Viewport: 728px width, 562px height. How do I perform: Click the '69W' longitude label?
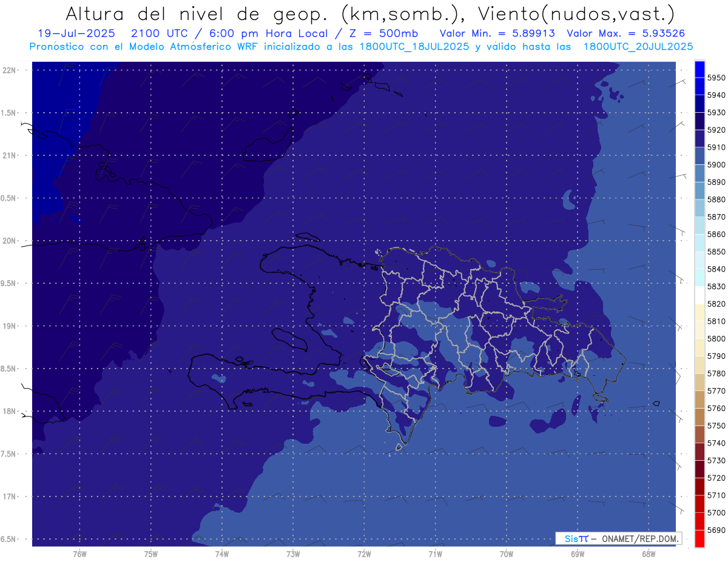coord(578,554)
